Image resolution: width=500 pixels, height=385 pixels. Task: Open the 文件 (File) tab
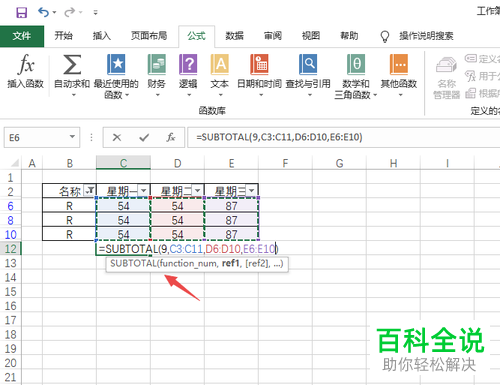(x=22, y=36)
